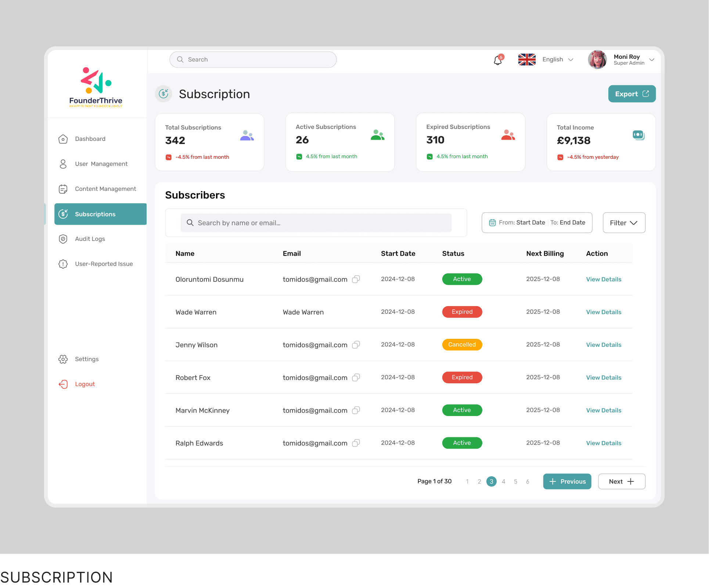Copy Jenny Wilson's email with copy icon
Image resolution: width=709 pixels, height=588 pixels.
(x=356, y=345)
